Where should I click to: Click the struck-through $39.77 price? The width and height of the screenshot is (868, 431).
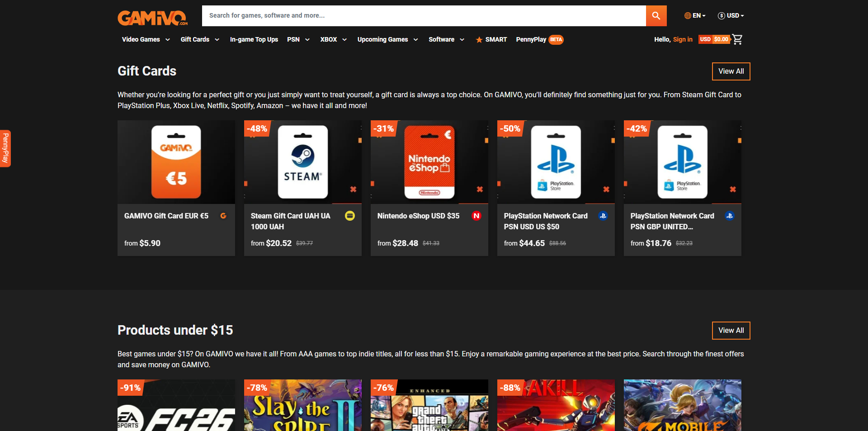tap(304, 243)
